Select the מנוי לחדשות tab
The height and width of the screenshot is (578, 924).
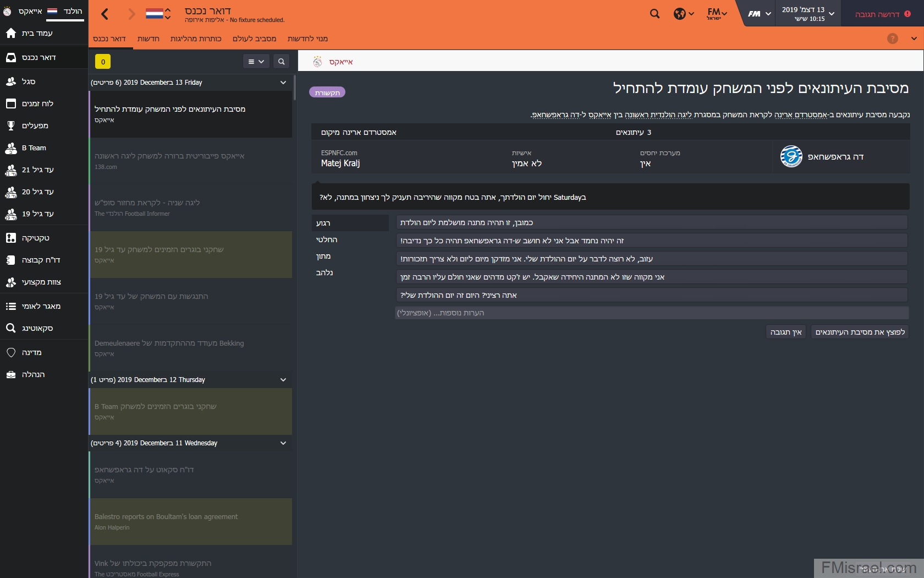click(x=307, y=39)
